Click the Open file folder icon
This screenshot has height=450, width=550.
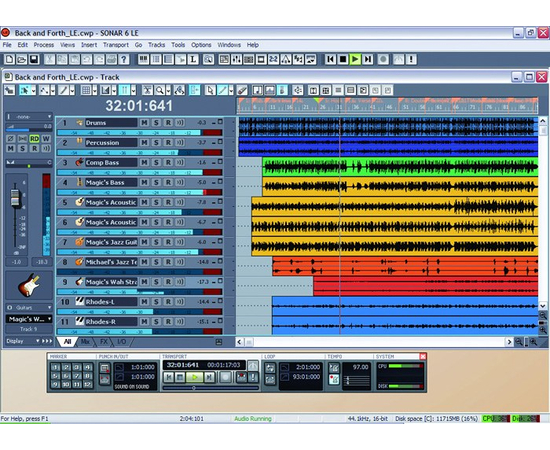pos(22,59)
